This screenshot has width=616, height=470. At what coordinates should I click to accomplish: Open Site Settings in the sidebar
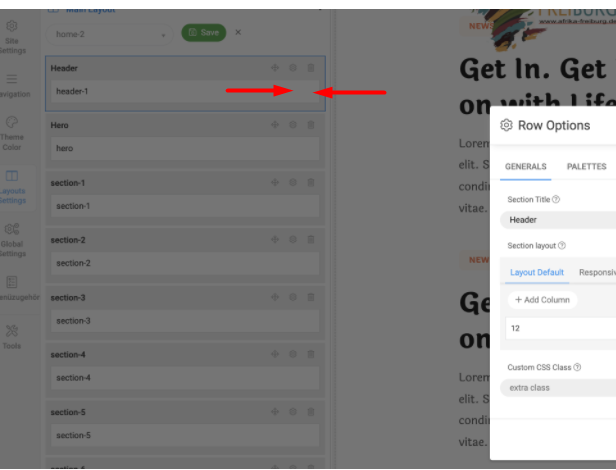click(x=12, y=37)
